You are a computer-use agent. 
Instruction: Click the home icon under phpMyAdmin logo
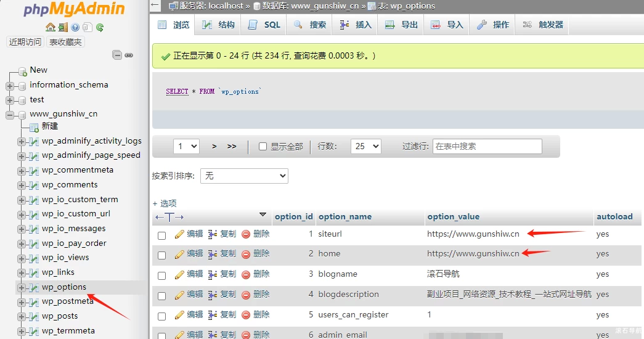(x=51, y=27)
